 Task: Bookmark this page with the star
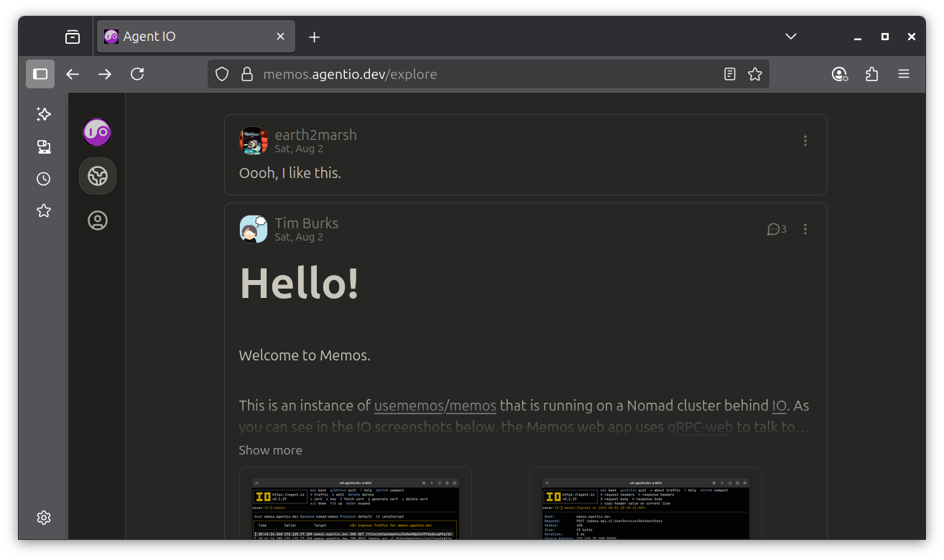coord(754,74)
